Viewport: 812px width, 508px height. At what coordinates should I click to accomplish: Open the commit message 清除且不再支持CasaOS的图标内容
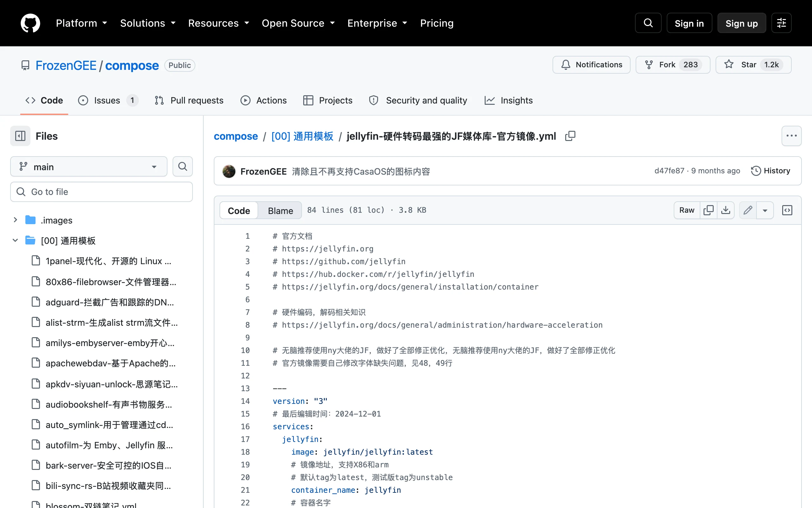coord(361,172)
